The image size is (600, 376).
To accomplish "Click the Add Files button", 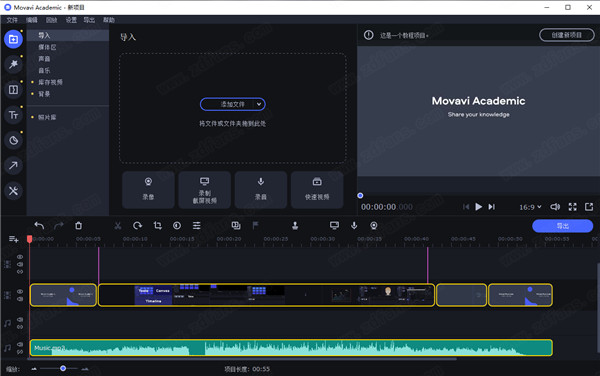I will click(x=233, y=104).
